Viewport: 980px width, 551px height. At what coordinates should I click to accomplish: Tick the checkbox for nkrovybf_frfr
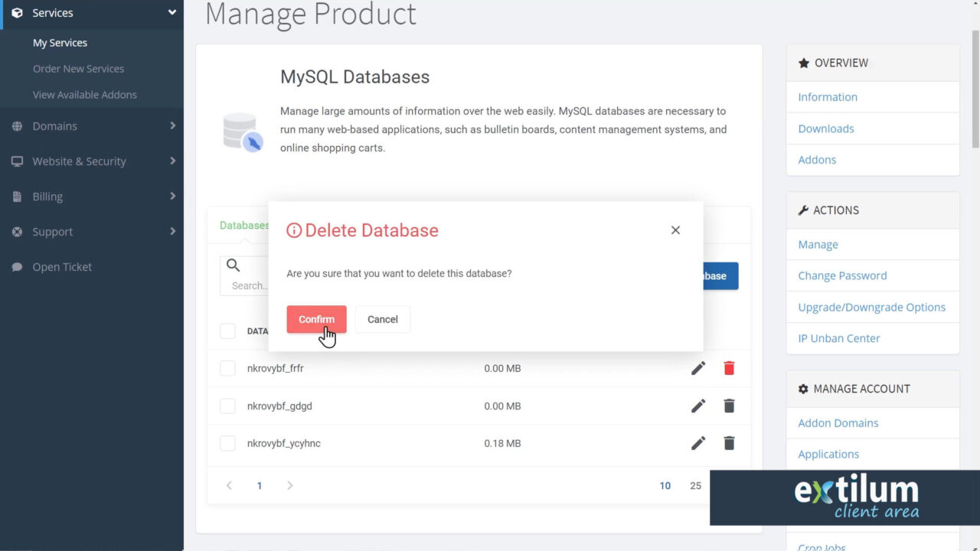click(227, 368)
